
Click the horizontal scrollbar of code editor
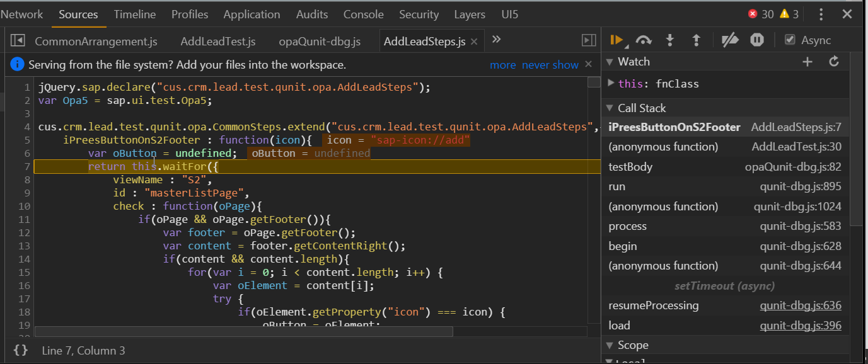point(244,331)
